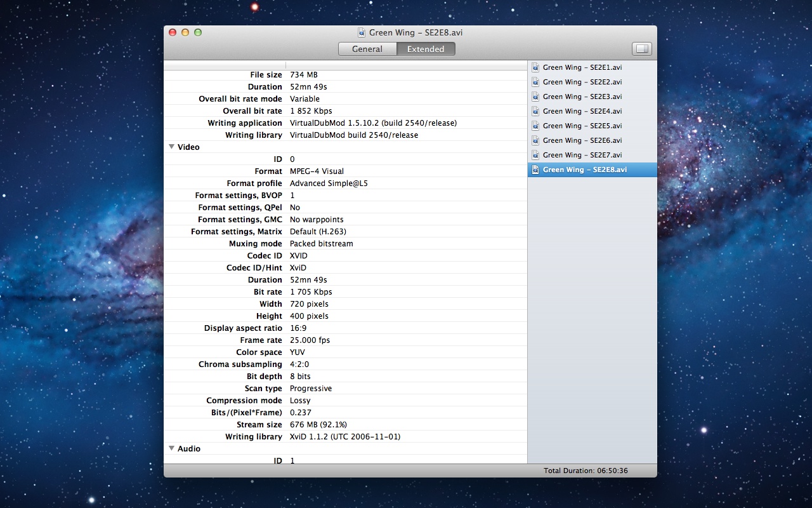Click the file icon beside Green Wing – SE2E5.avi
The image size is (812, 508).
pos(535,125)
